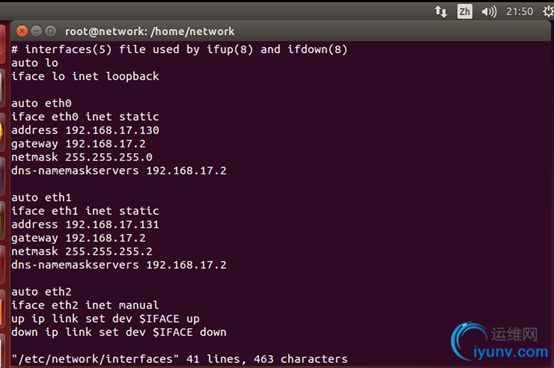
Task: Minimize the terminal window
Action: click(36, 31)
